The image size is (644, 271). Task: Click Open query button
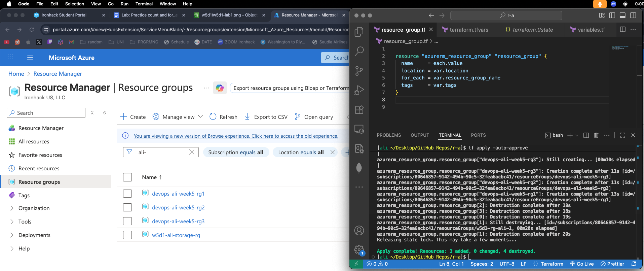[x=313, y=117]
